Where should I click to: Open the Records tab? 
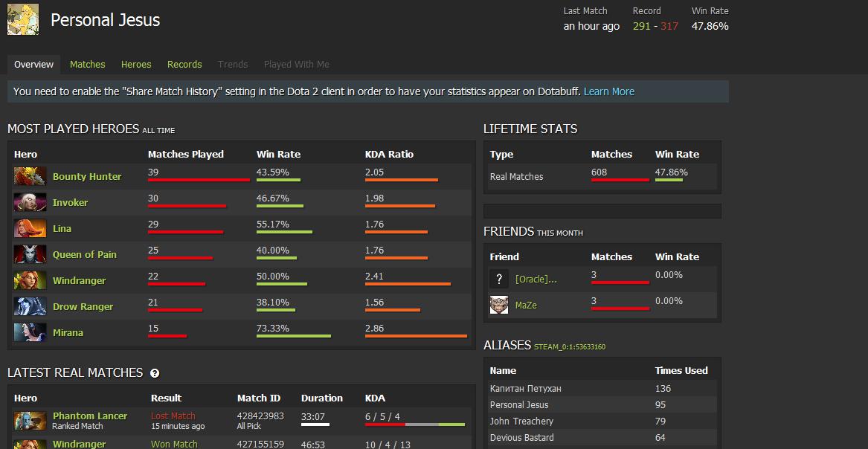tap(184, 64)
